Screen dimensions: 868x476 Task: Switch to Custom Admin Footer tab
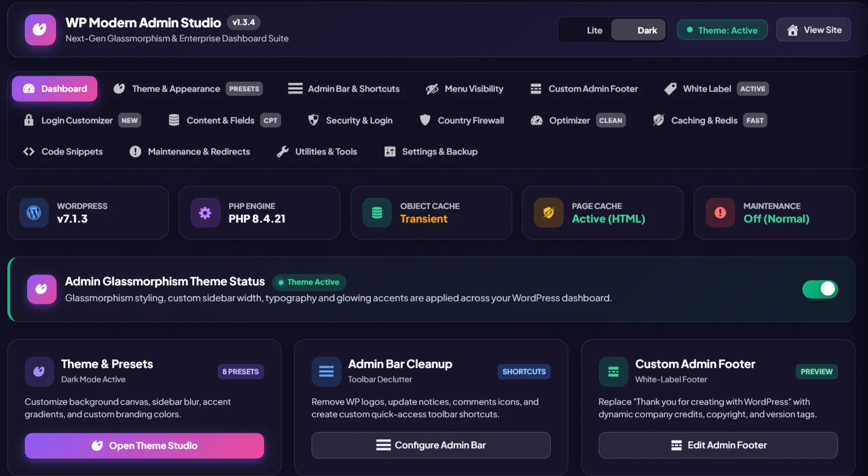[x=584, y=89]
